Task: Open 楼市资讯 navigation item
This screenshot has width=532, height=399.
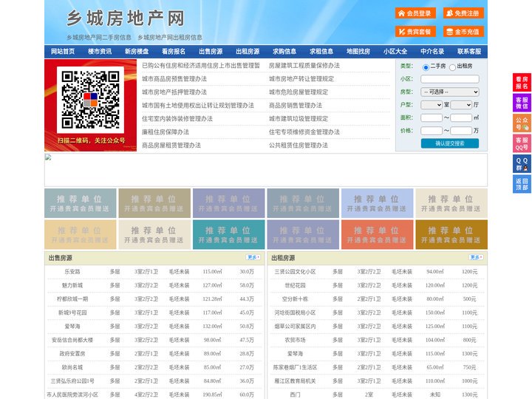Action: (100, 52)
